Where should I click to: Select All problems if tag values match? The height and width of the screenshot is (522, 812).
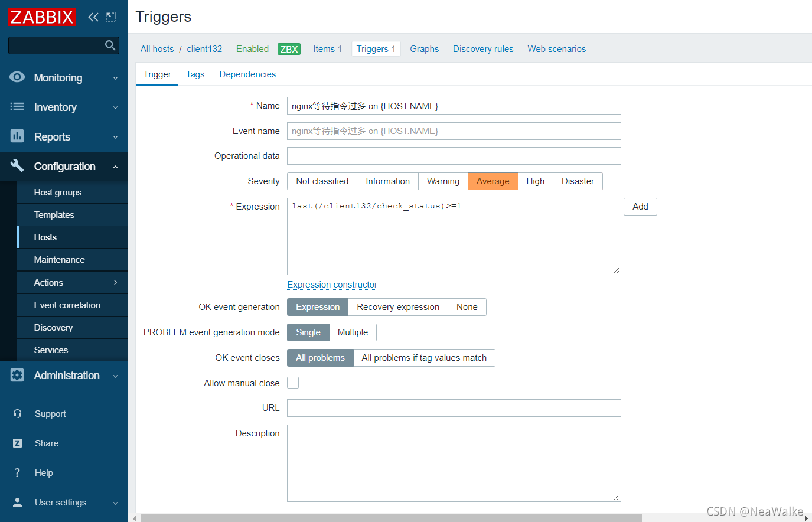[424, 358]
